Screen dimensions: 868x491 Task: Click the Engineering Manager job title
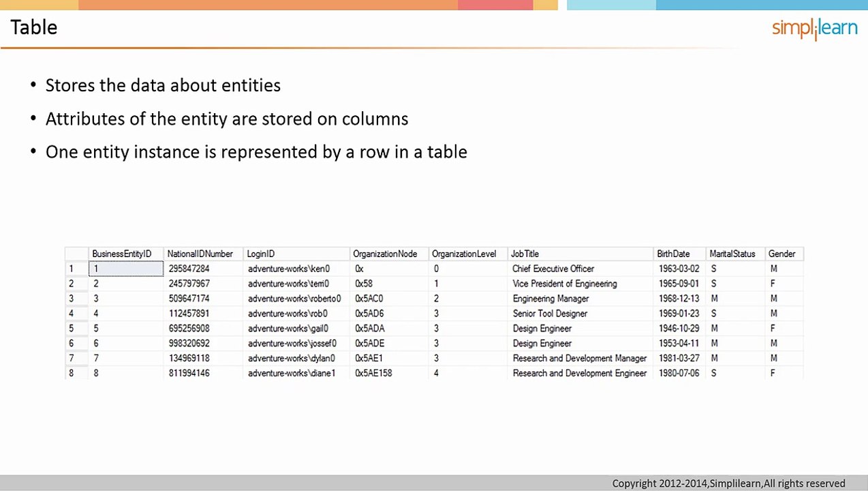pyautogui.click(x=551, y=299)
